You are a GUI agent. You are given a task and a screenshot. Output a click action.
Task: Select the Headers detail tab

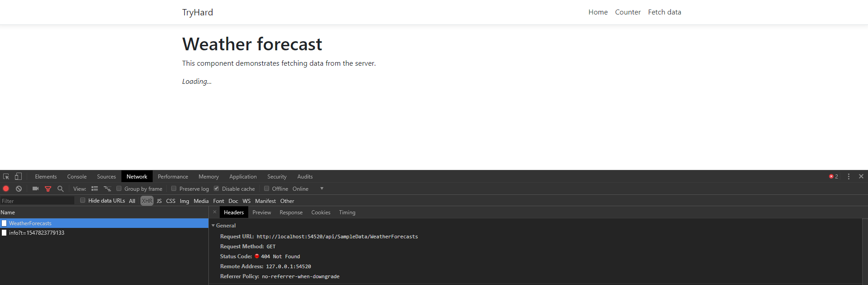click(x=234, y=213)
